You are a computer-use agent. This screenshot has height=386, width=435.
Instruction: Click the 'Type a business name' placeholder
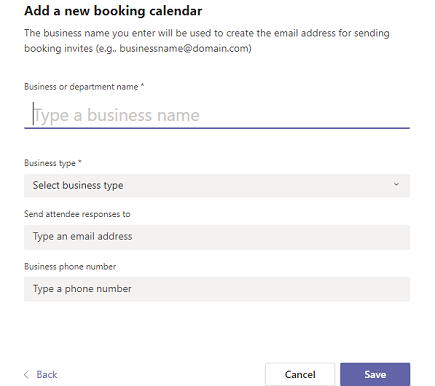coord(116,115)
